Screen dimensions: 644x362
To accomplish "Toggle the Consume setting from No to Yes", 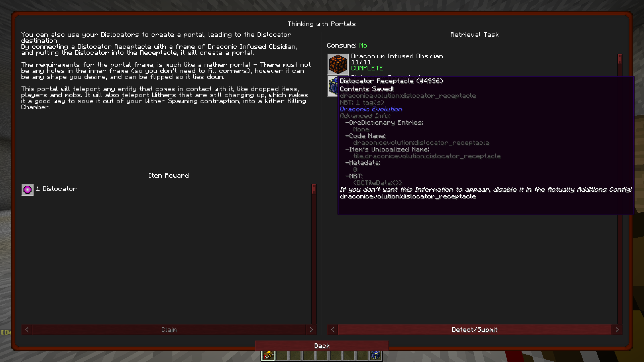I will click(363, 45).
